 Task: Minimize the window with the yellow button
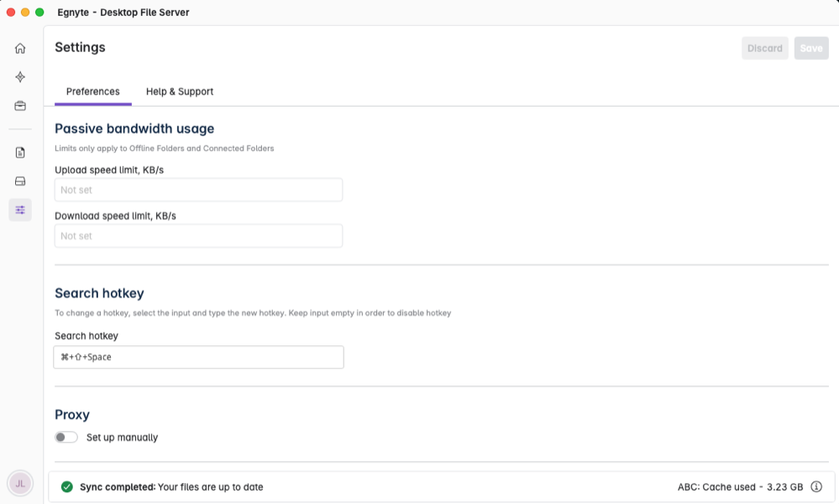[25, 13]
